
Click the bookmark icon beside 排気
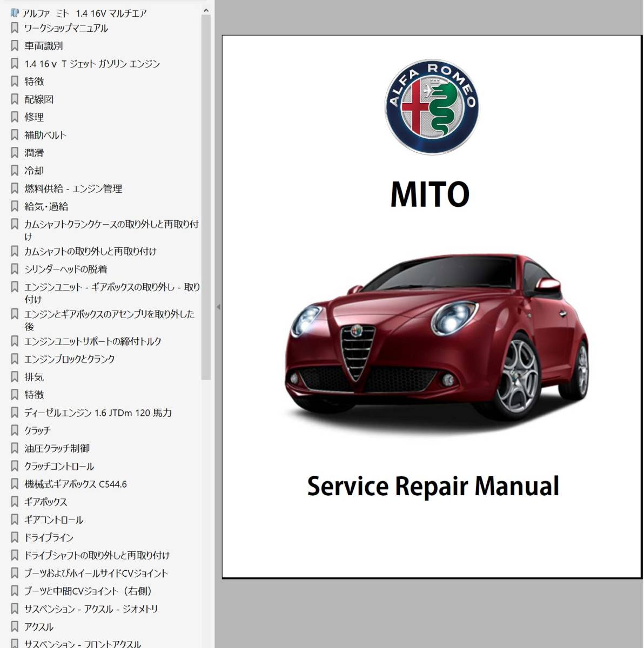coord(15,377)
